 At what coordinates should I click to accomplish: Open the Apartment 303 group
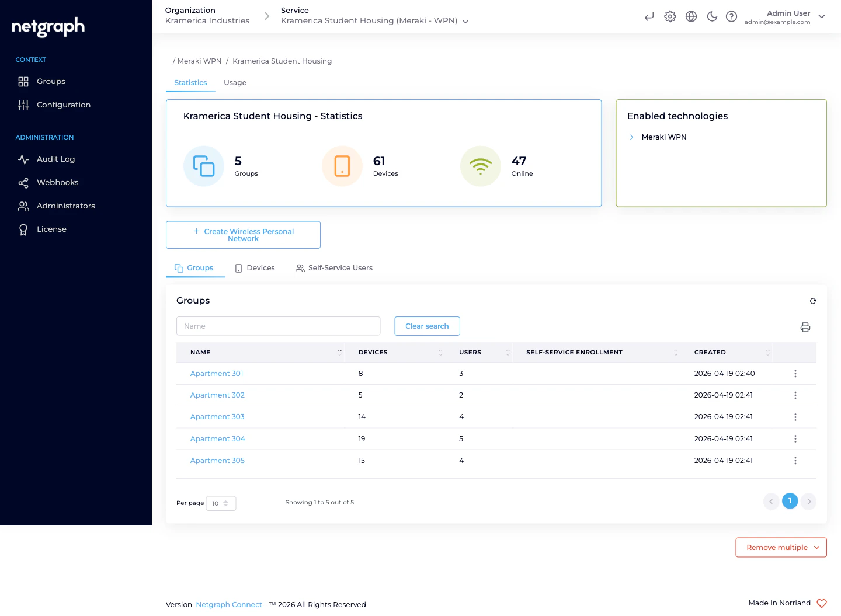[x=217, y=416]
